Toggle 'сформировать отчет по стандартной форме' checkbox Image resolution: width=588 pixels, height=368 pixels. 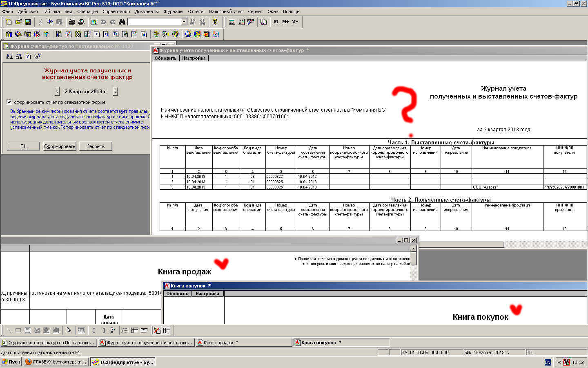(x=9, y=102)
